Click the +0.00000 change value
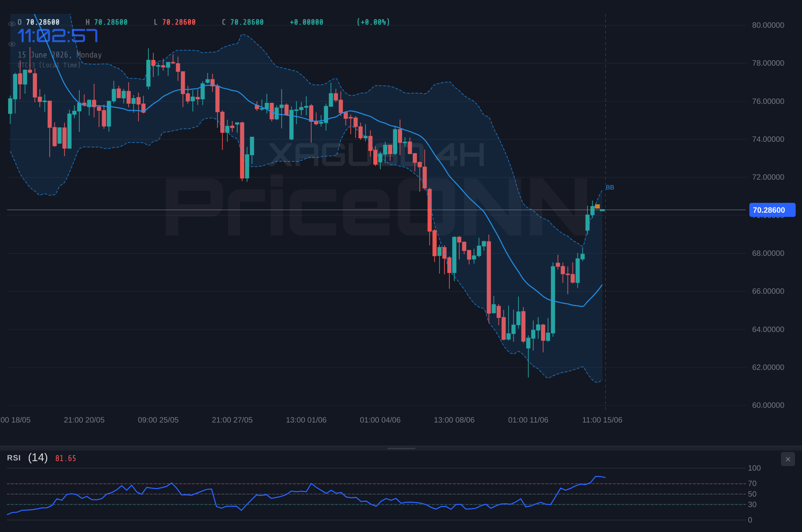 tap(307, 22)
